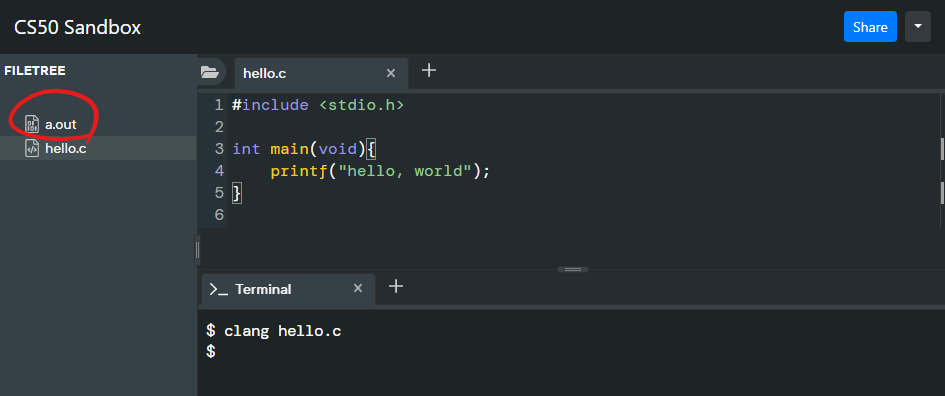Click the FILETREE panel heading

pyautogui.click(x=35, y=71)
